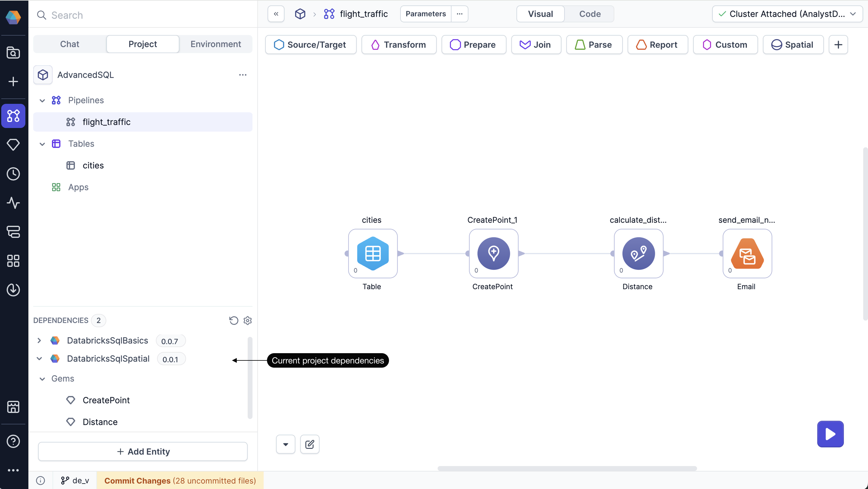Expand the DatabricksSqlBasics dependency
868x489 pixels.
(x=39, y=340)
